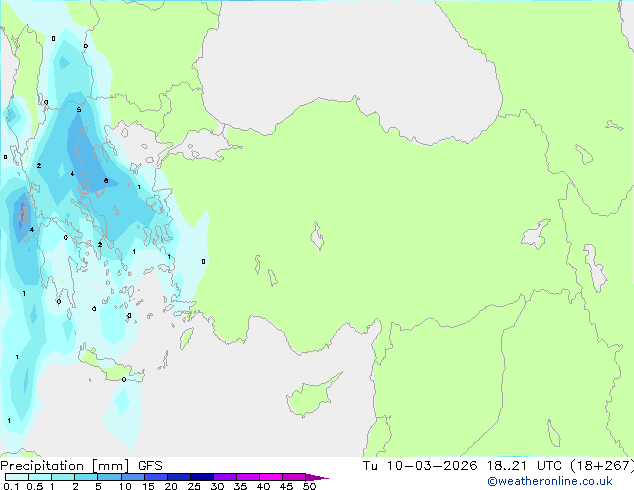Viewport: 634px width, 490px height.
Task: Click the island of Crete on the map
Action: tap(110, 367)
